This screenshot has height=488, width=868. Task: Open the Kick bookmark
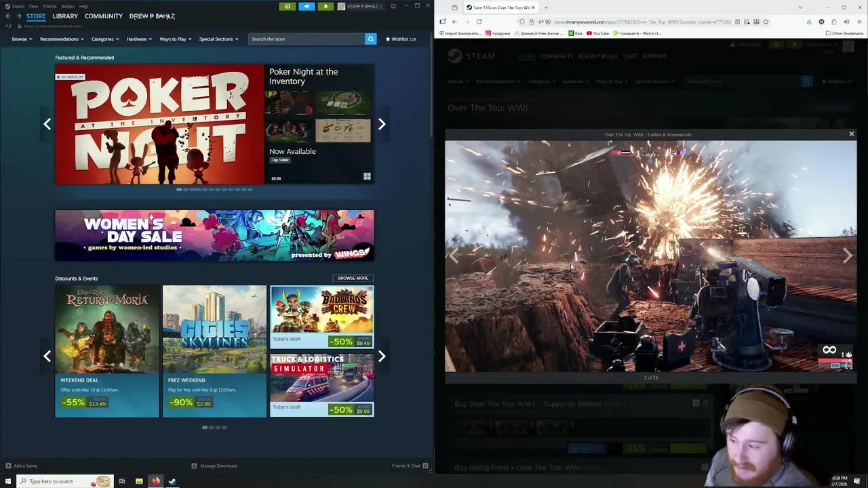(576, 33)
